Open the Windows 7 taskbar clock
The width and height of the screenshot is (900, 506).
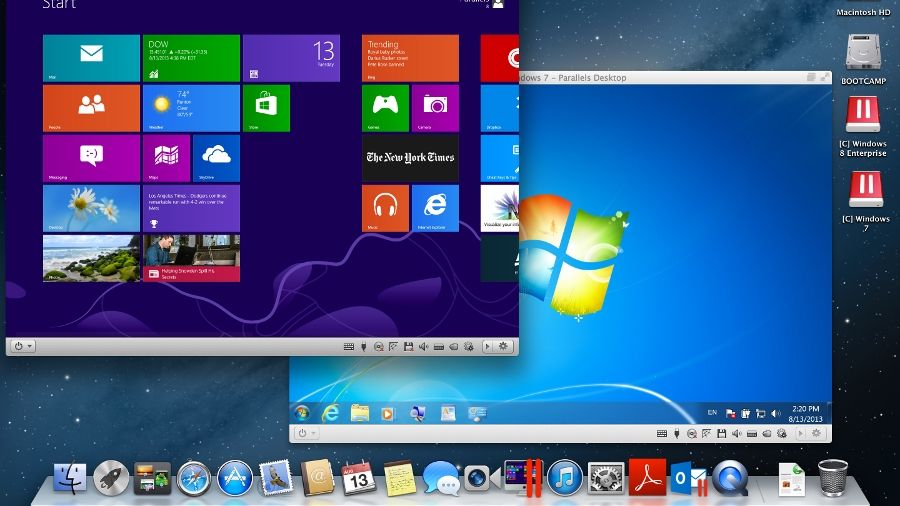[x=805, y=414]
